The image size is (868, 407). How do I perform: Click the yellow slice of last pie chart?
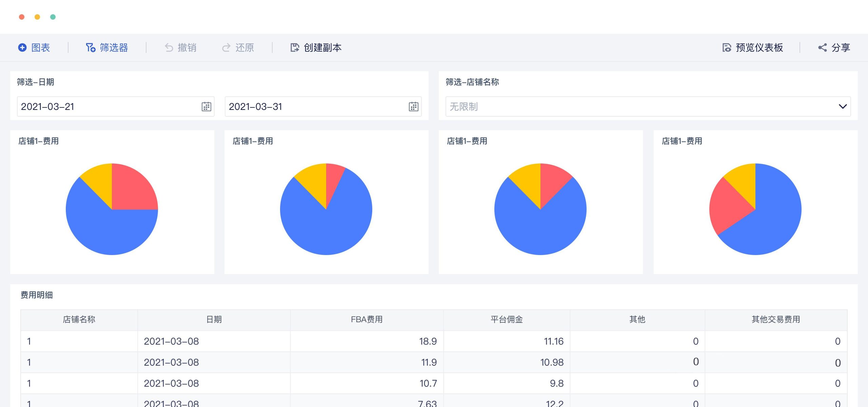pyautogui.click(x=744, y=180)
